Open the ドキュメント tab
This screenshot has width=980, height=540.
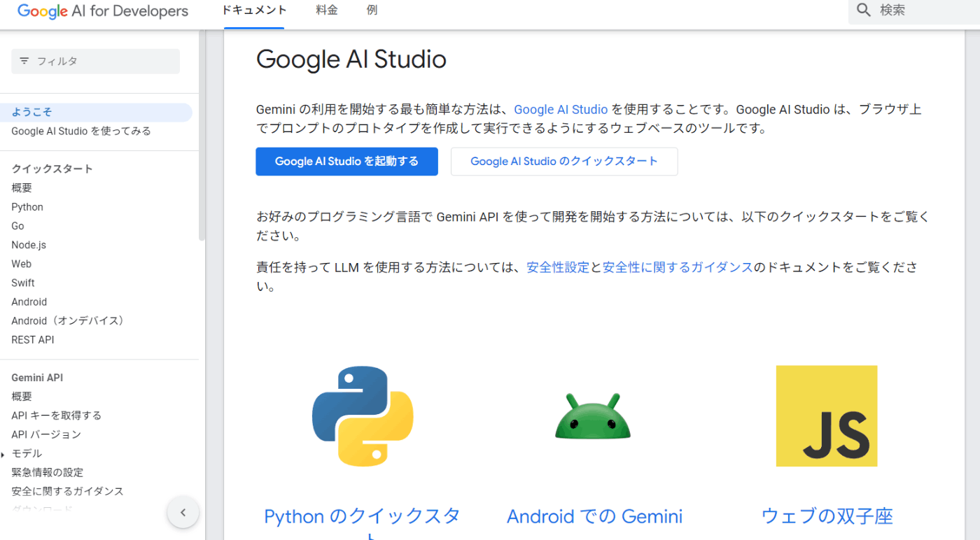pos(254,10)
